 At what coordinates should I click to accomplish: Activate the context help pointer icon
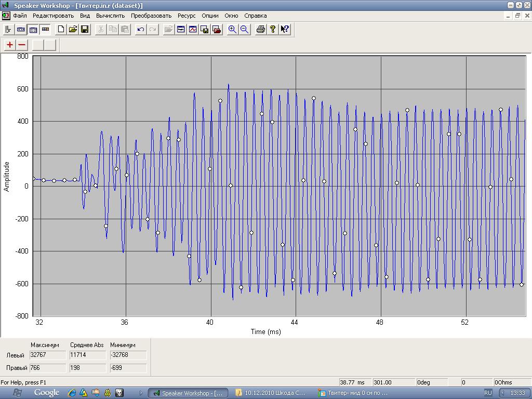pos(285,30)
